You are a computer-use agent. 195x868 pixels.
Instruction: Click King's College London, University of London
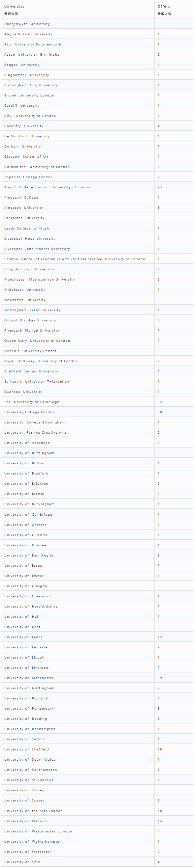pos(48,187)
